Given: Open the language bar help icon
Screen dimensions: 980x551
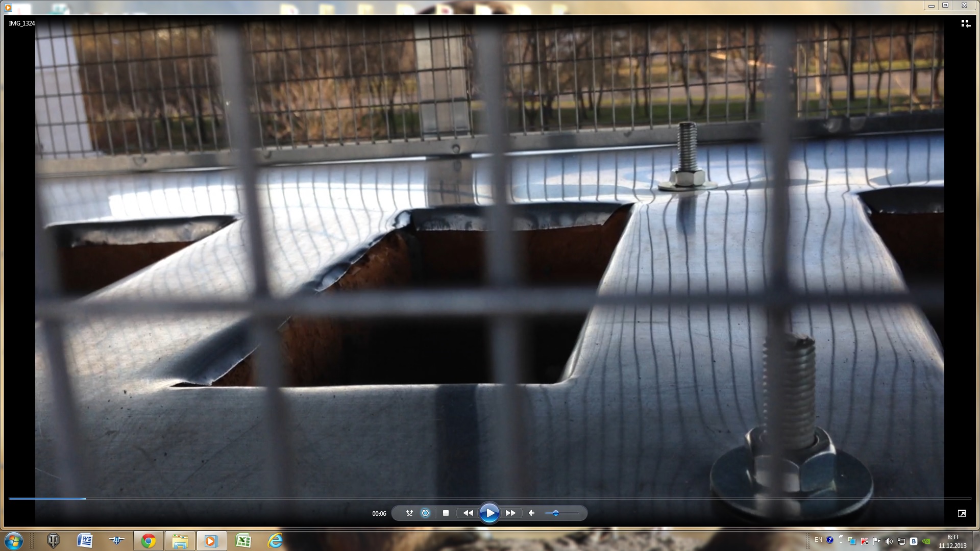Looking at the screenshot, I should (x=830, y=540).
